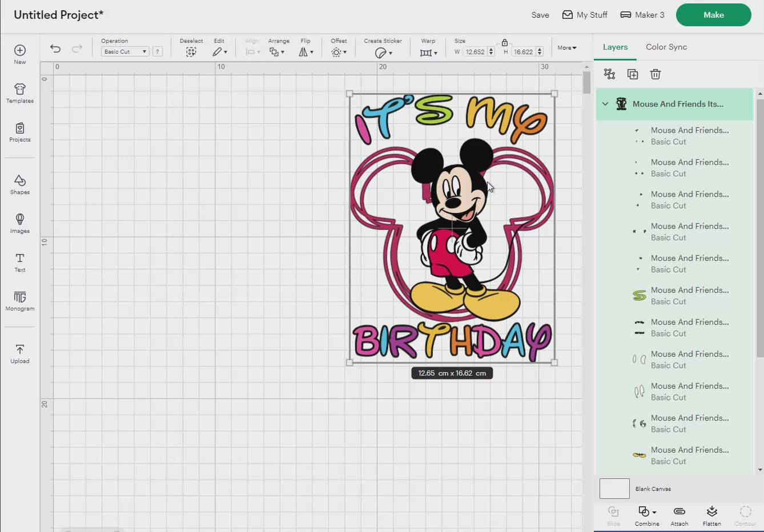Open the Edit pencil menu
This screenshot has height=532, width=764.
point(220,52)
